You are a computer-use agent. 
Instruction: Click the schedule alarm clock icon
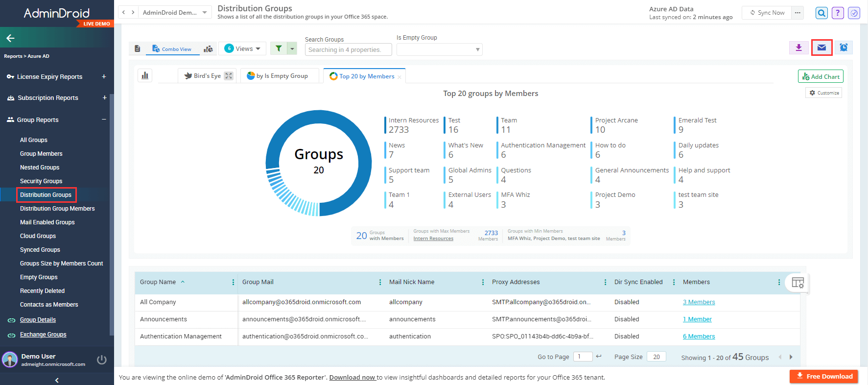[x=844, y=48]
